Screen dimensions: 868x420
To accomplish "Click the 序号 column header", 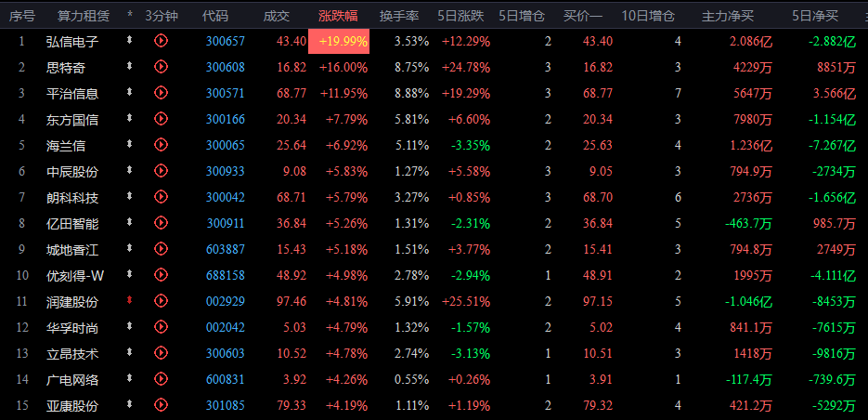I will pyautogui.click(x=21, y=17).
